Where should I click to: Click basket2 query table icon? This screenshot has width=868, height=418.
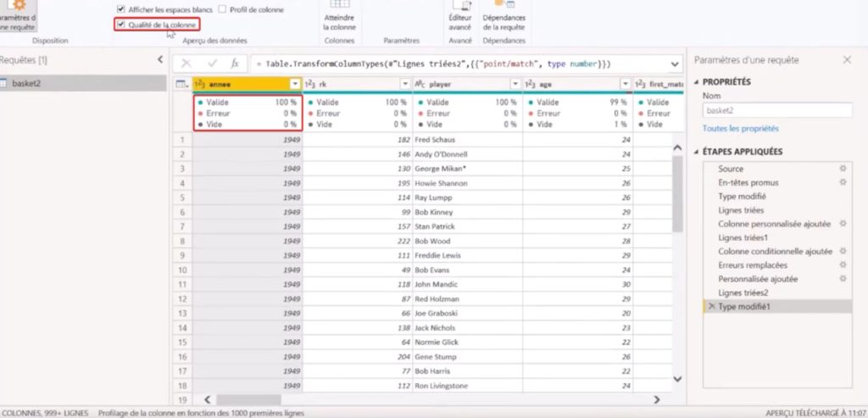click(x=3, y=84)
